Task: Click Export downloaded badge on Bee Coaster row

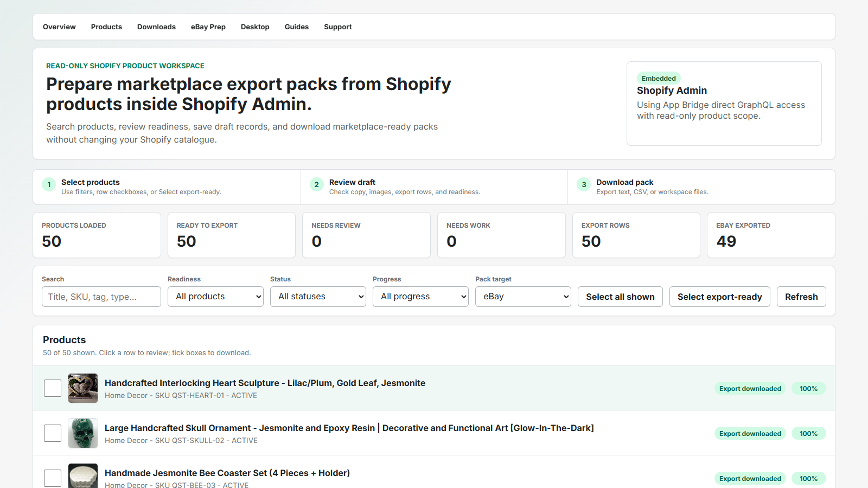Action: point(750,478)
